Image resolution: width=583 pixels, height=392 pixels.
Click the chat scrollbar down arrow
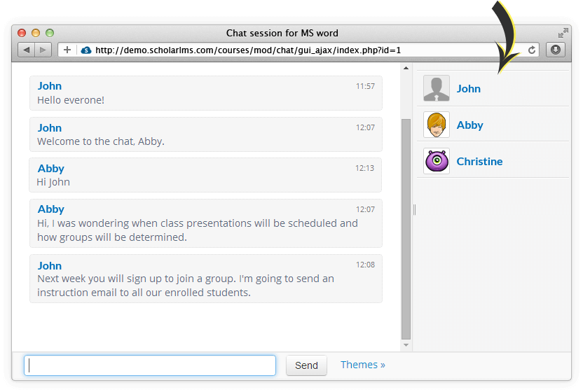[406, 345]
